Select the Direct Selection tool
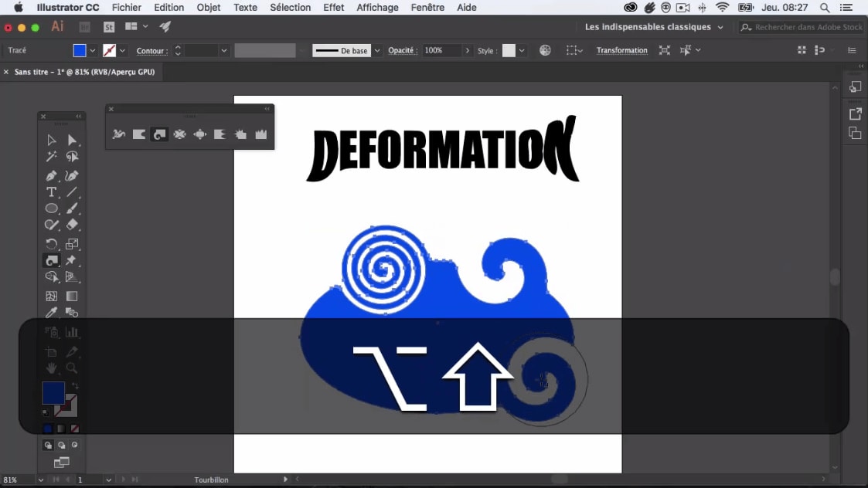Image resolution: width=868 pixels, height=488 pixels. point(72,140)
